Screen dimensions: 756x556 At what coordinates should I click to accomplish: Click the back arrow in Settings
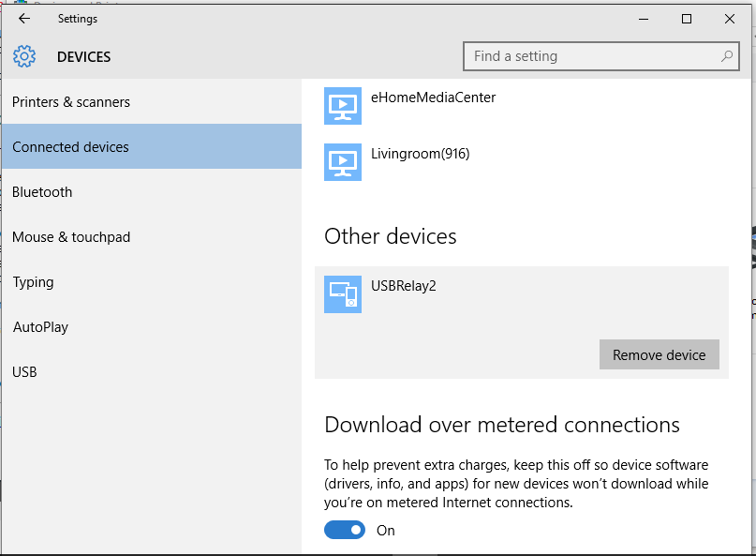pyautogui.click(x=24, y=19)
